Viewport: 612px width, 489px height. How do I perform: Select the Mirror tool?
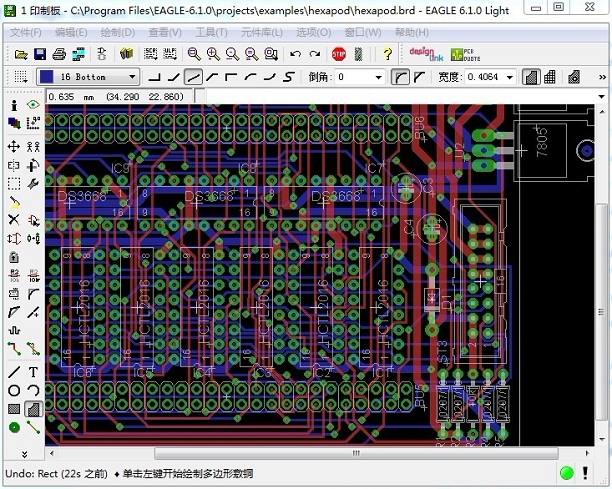pos(14,165)
